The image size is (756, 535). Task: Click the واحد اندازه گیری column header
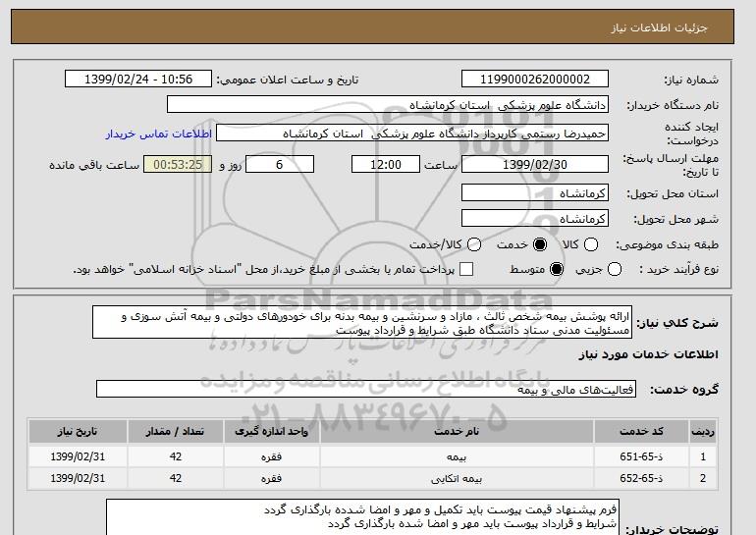tap(271, 431)
